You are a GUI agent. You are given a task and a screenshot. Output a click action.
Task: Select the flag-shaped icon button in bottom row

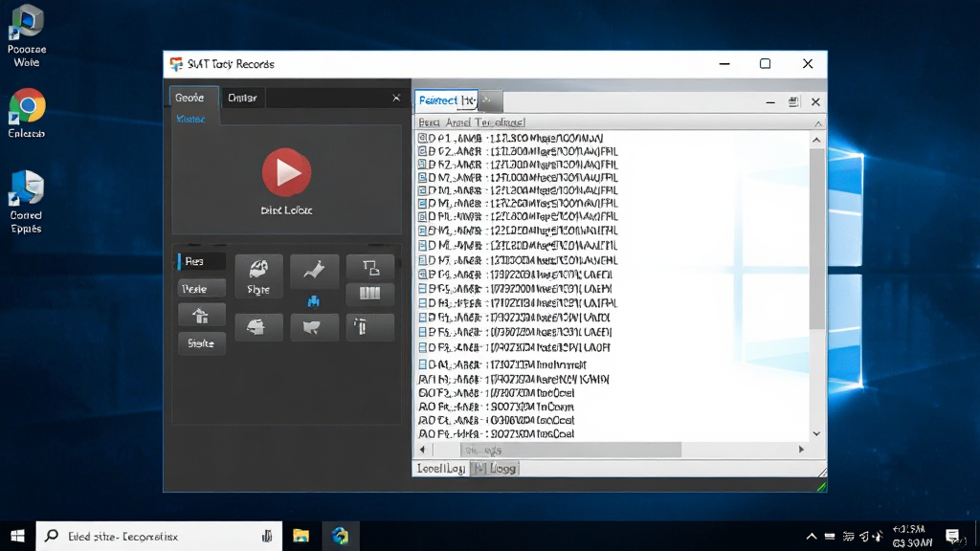click(314, 327)
